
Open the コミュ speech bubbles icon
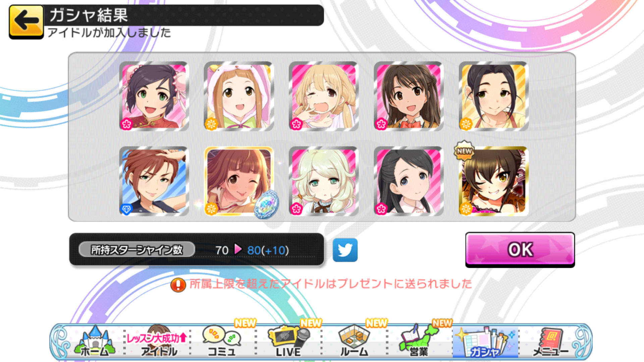222,341
